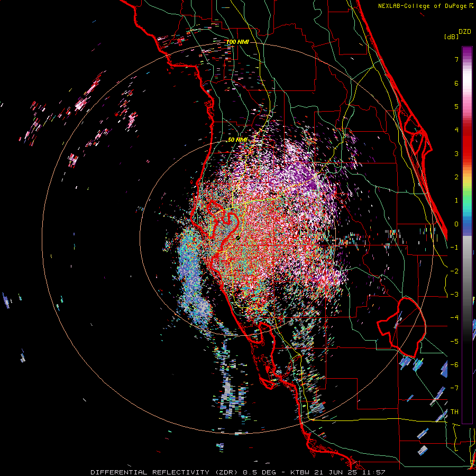Click the -3 value on ZDR scale

(454, 295)
